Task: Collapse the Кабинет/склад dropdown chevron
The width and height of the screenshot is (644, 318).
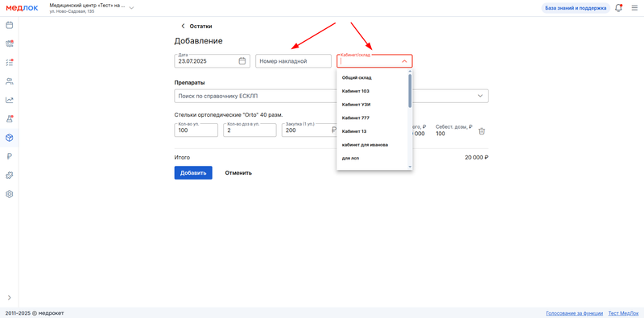Action: click(x=404, y=61)
